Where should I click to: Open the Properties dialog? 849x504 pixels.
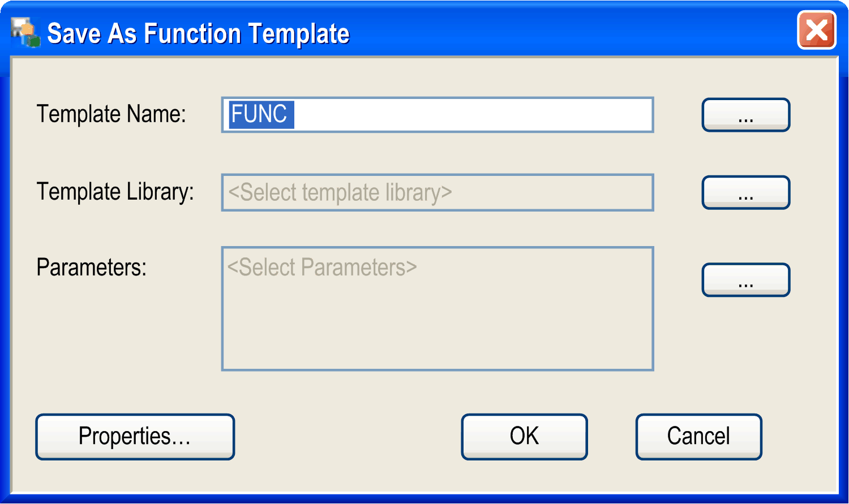coord(135,436)
